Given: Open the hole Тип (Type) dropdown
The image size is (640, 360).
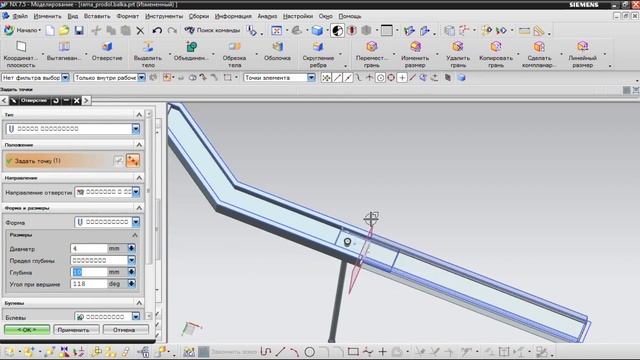Looking at the screenshot, I should coord(73,129).
